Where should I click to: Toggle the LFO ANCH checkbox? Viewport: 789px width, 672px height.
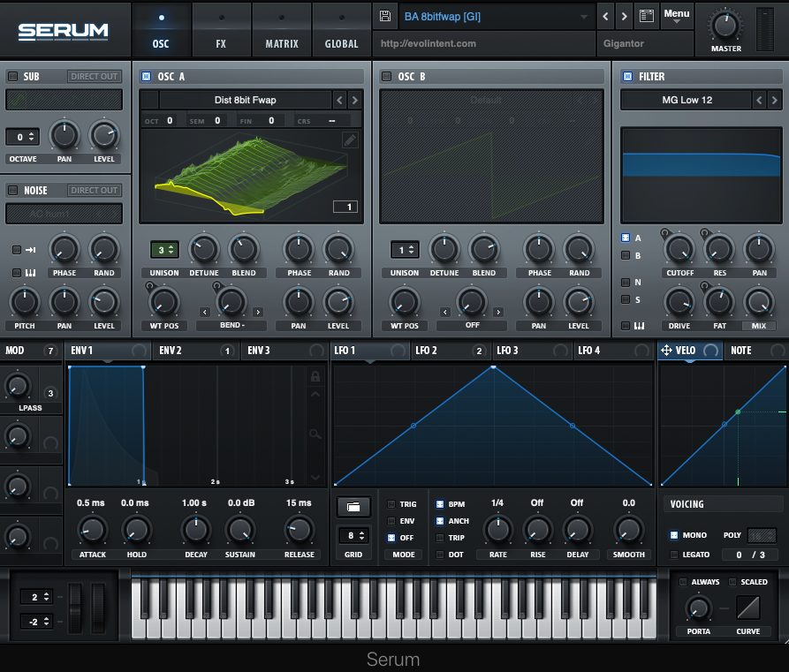click(440, 521)
